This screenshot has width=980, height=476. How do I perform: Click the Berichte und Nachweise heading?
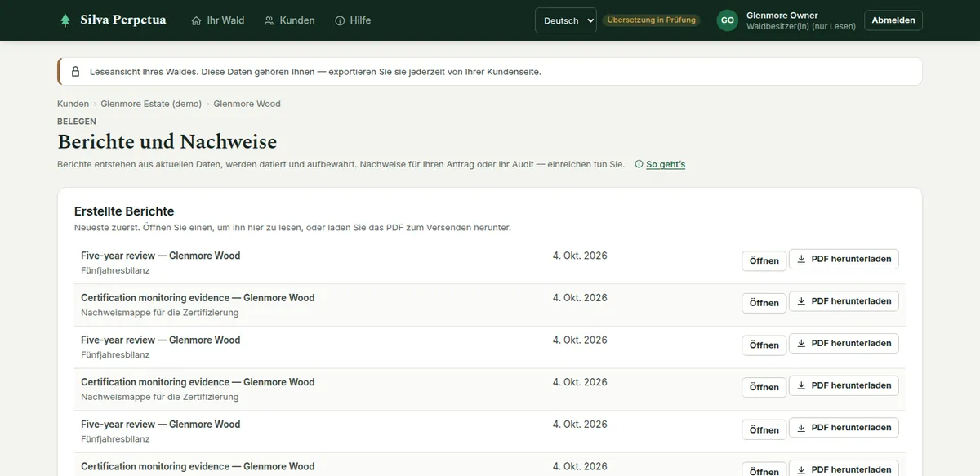coord(167,141)
